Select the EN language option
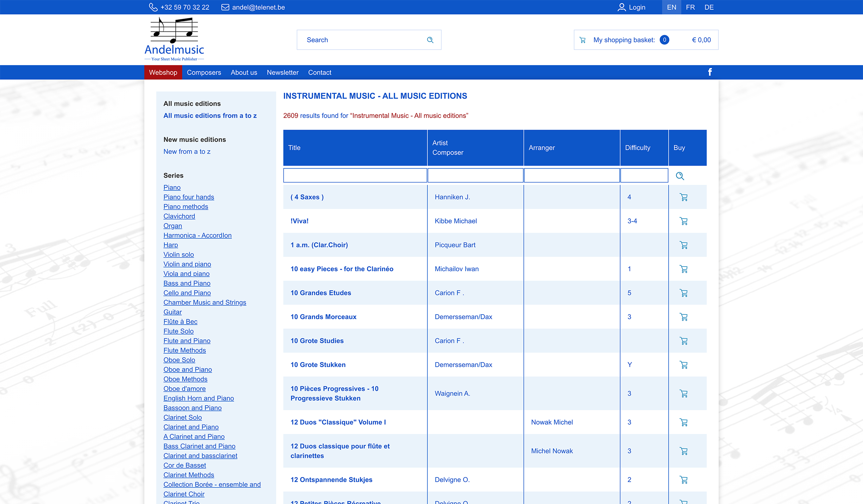 coord(671,7)
